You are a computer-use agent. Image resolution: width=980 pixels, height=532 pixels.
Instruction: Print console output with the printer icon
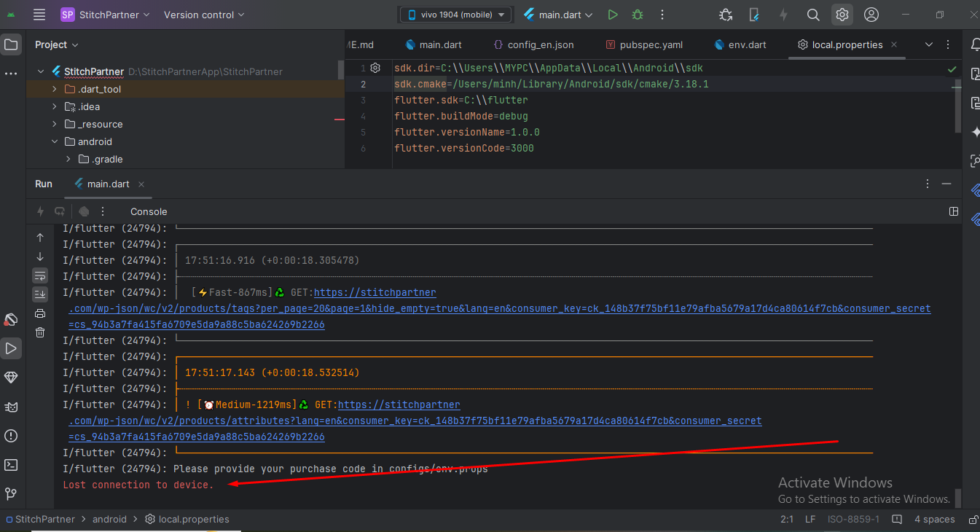click(40, 313)
